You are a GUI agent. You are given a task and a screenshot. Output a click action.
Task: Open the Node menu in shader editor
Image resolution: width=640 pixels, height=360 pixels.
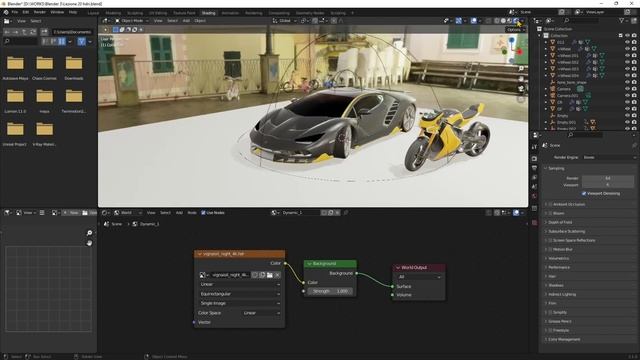(192, 213)
